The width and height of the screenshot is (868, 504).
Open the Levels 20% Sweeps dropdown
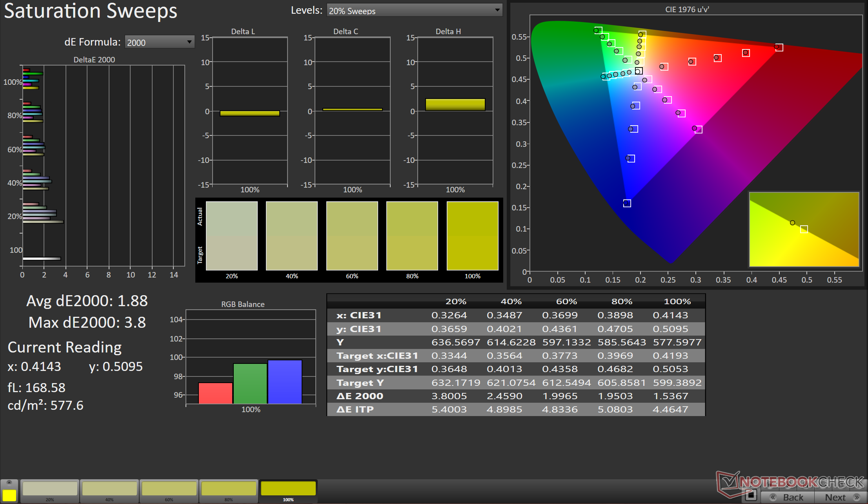(414, 11)
